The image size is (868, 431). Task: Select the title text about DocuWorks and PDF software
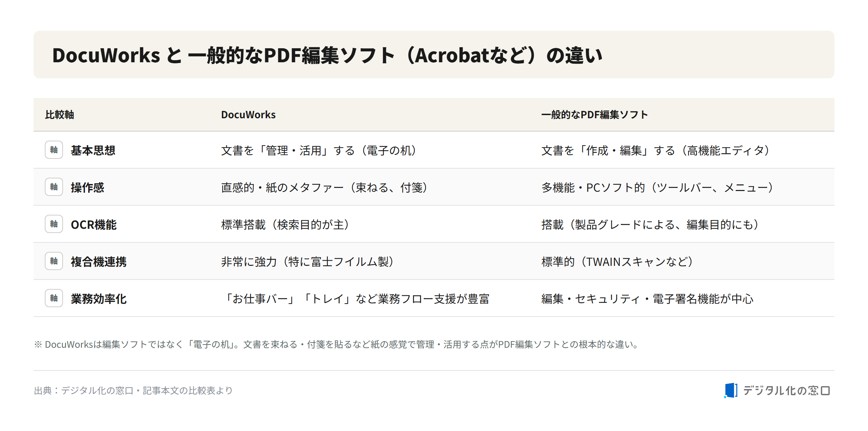(327, 55)
